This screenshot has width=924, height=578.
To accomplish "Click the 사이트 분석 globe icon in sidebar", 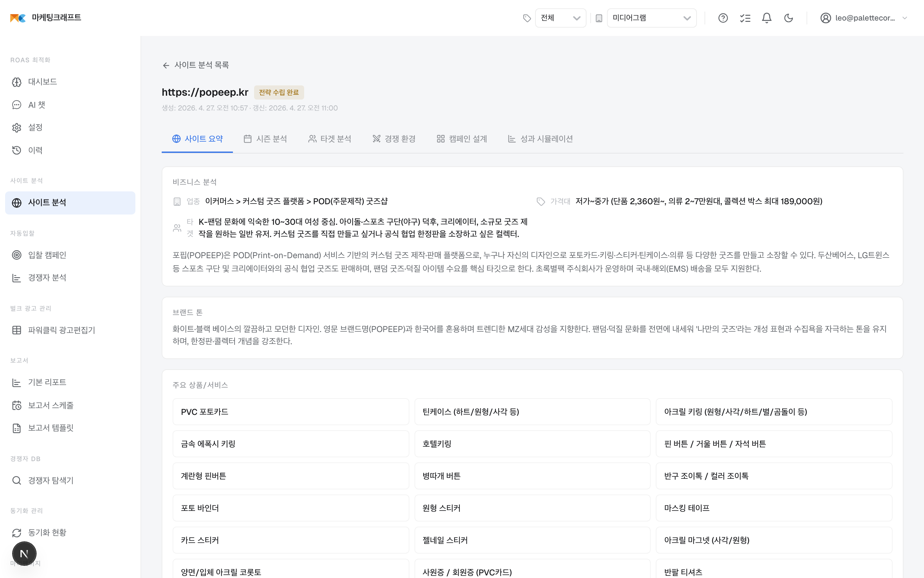I will click(x=17, y=203).
